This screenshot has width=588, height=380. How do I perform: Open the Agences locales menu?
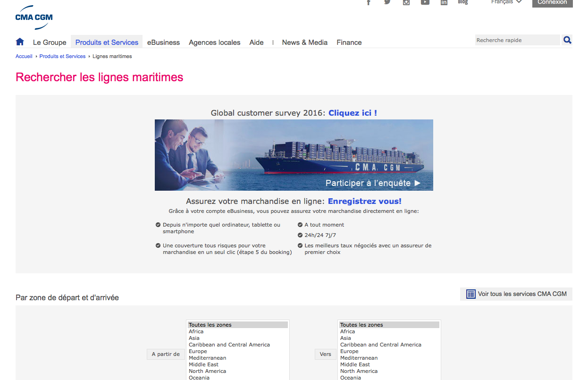(215, 42)
